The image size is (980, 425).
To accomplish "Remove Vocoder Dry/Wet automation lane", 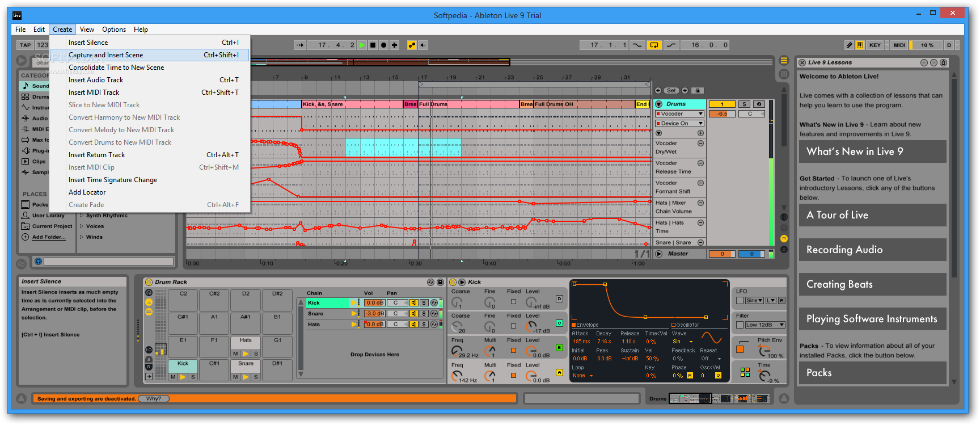I will click(x=700, y=143).
